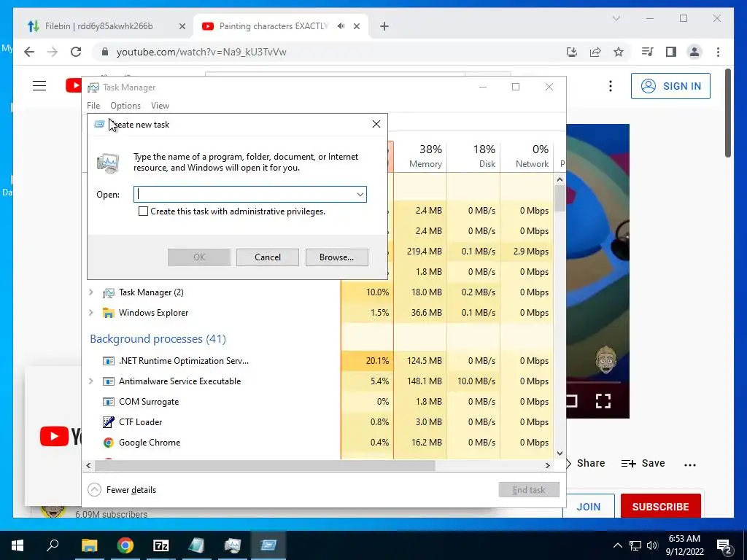Sort processes by Memory column
Image resolution: width=747 pixels, height=560 pixels.
pos(421,156)
